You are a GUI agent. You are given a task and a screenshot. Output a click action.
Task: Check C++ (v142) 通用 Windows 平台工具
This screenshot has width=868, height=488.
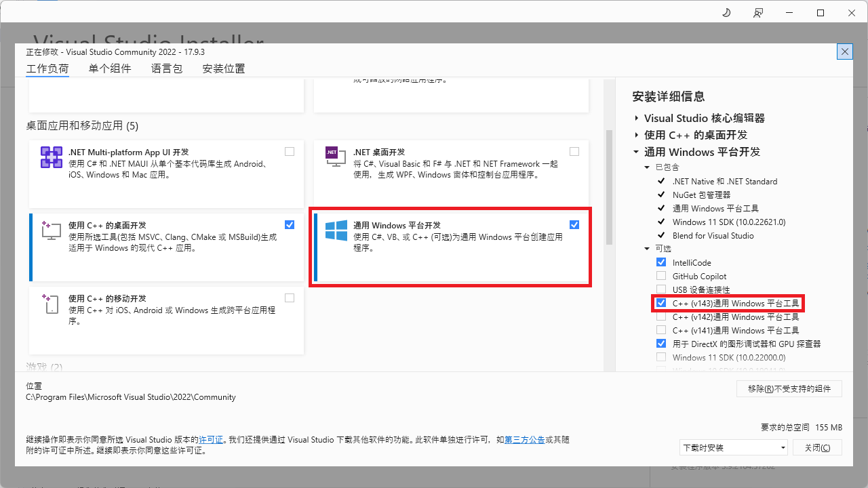click(661, 317)
